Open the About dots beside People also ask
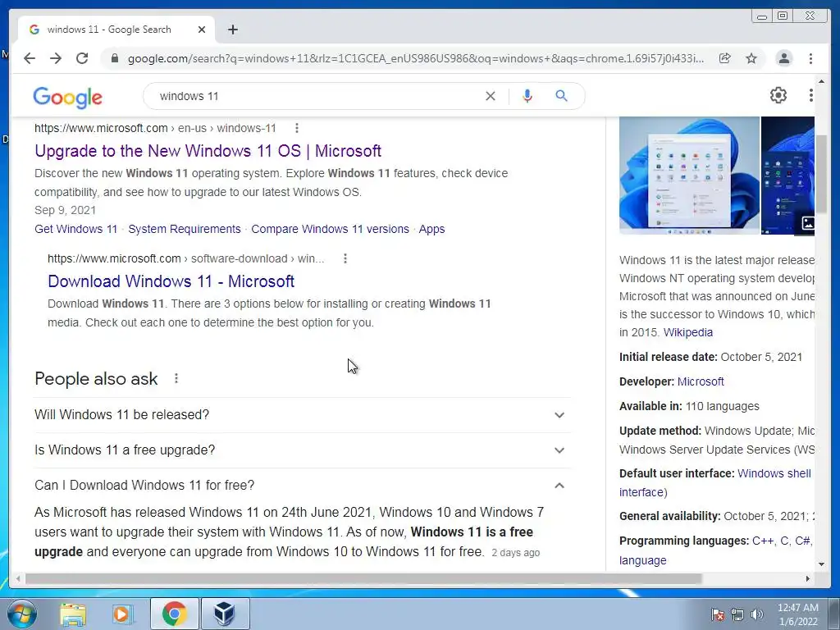The image size is (840, 630). pos(176,379)
